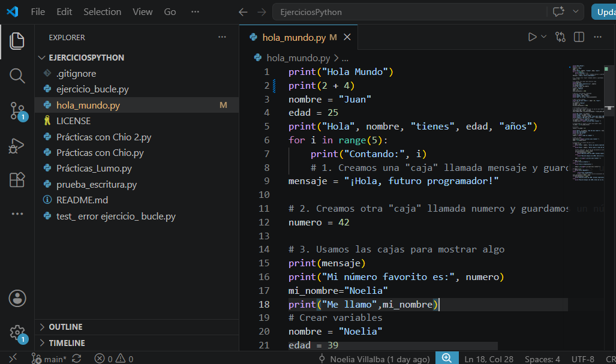Open the Edit menu
Image resolution: width=616 pixels, height=364 pixels.
pyautogui.click(x=64, y=12)
